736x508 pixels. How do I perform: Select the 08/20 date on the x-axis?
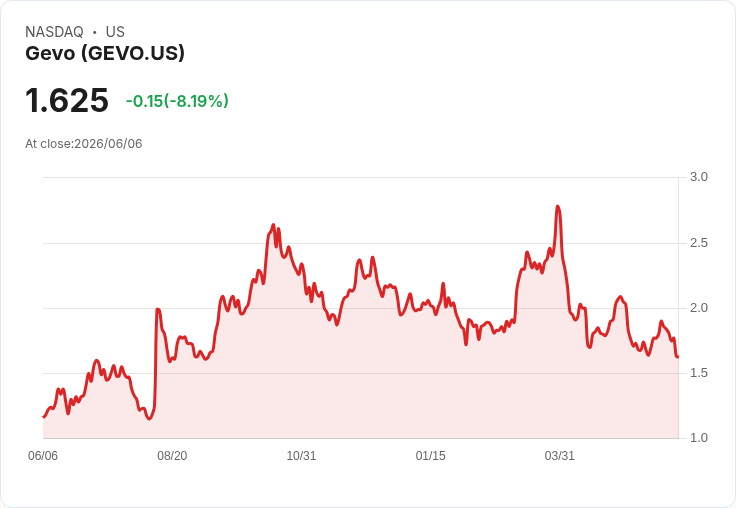pos(172,456)
